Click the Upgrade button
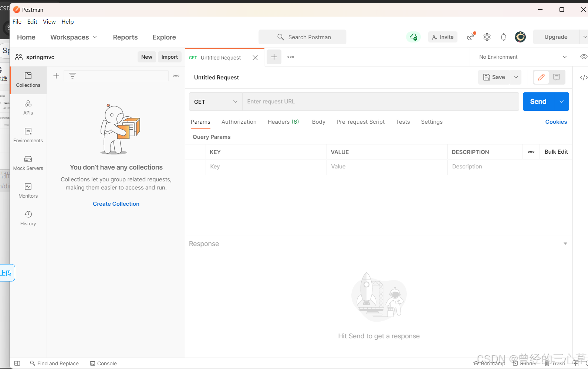Image resolution: width=588 pixels, height=369 pixels. coord(556,37)
